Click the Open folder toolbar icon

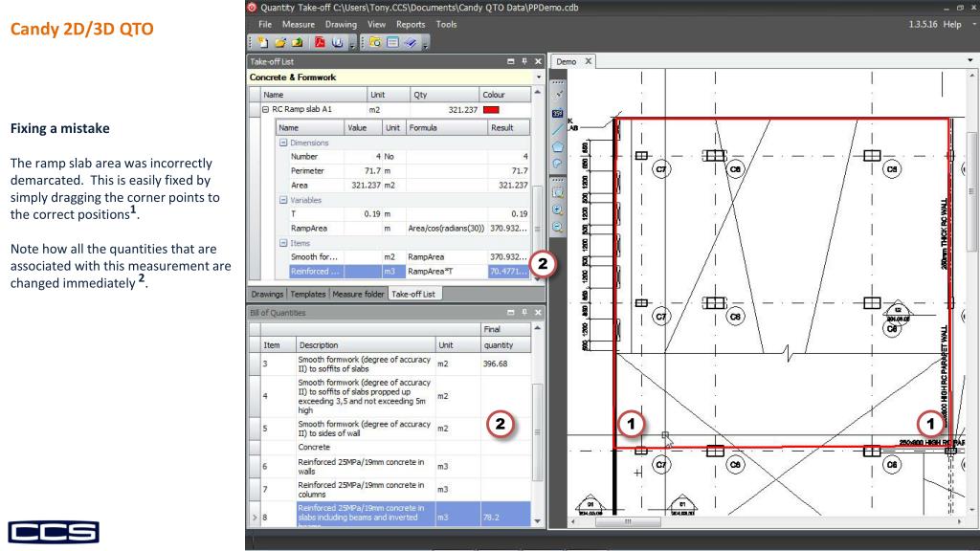(280, 42)
